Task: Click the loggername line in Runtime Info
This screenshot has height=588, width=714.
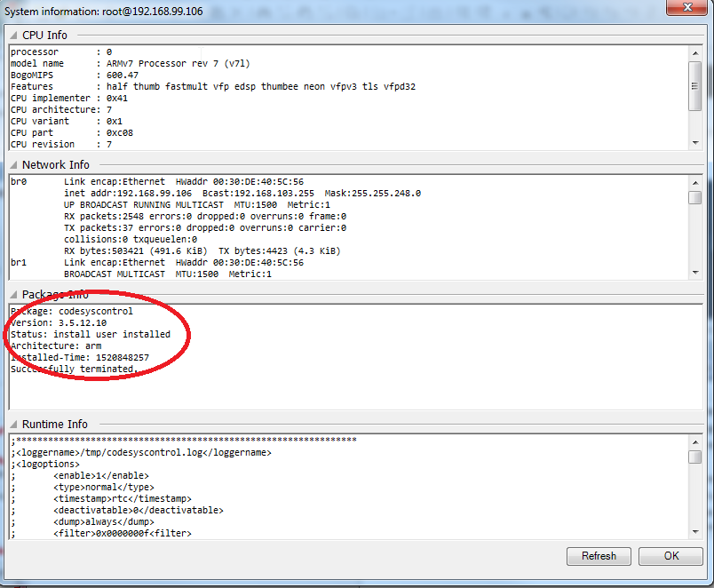Action: pyautogui.click(x=142, y=452)
